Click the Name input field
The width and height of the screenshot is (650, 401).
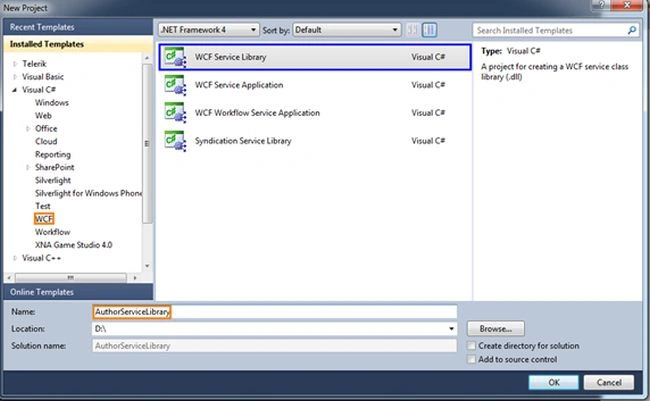274,312
